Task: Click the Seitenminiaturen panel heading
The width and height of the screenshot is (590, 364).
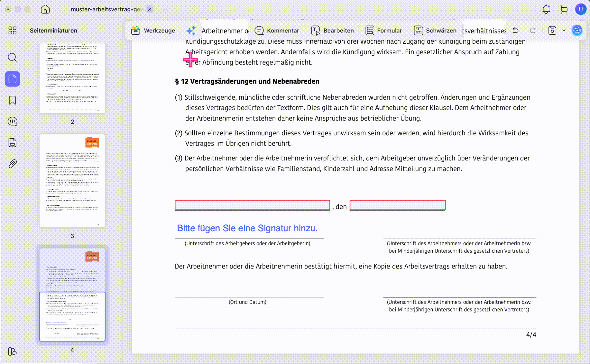Action: click(x=54, y=31)
